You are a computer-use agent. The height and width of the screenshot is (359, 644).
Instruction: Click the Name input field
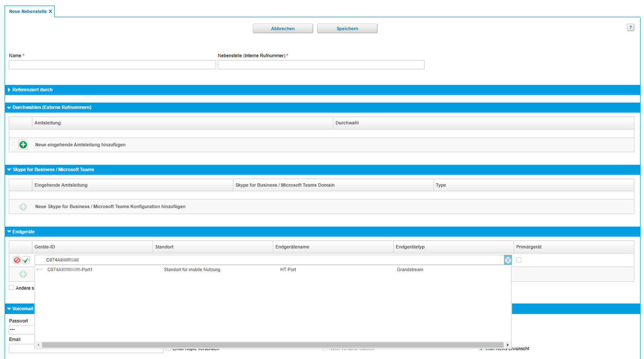(x=112, y=65)
